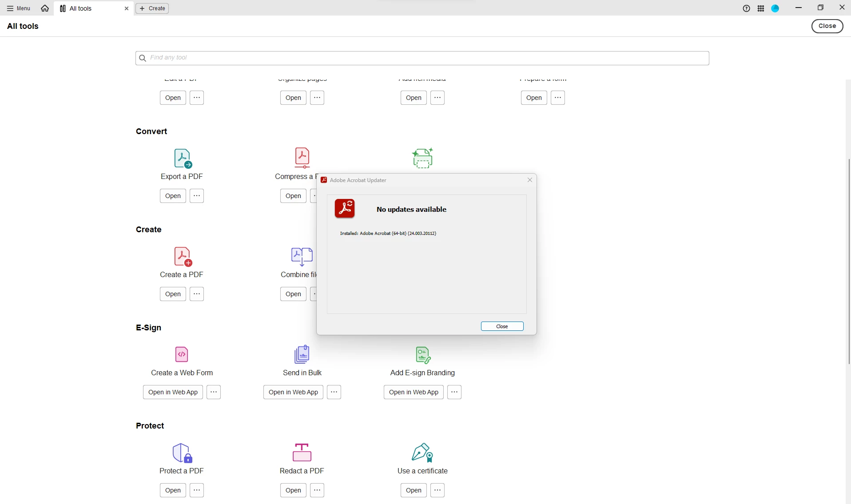
Task: Show more options for Create a PDF
Action: (197, 294)
